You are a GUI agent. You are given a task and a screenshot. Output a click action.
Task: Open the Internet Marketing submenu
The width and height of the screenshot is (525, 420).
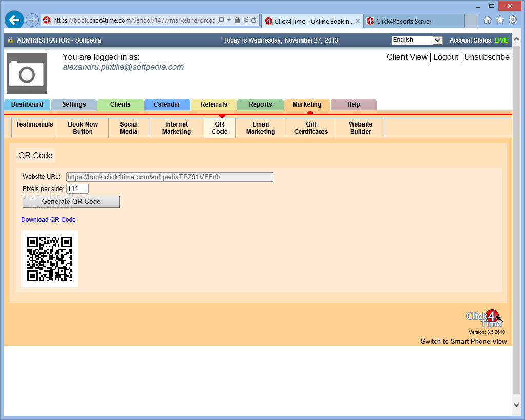(176, 128)
